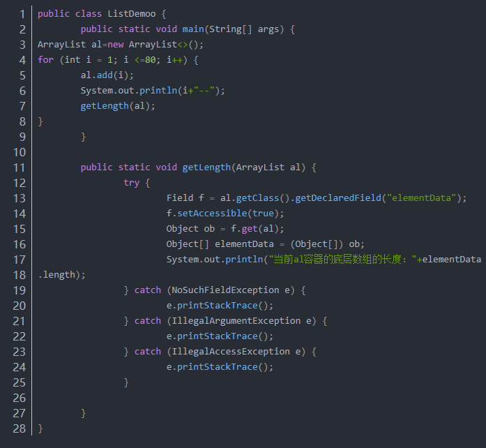486x448 pixels.
Task: Click line number 17 in gutter
Action: (20, 260)
